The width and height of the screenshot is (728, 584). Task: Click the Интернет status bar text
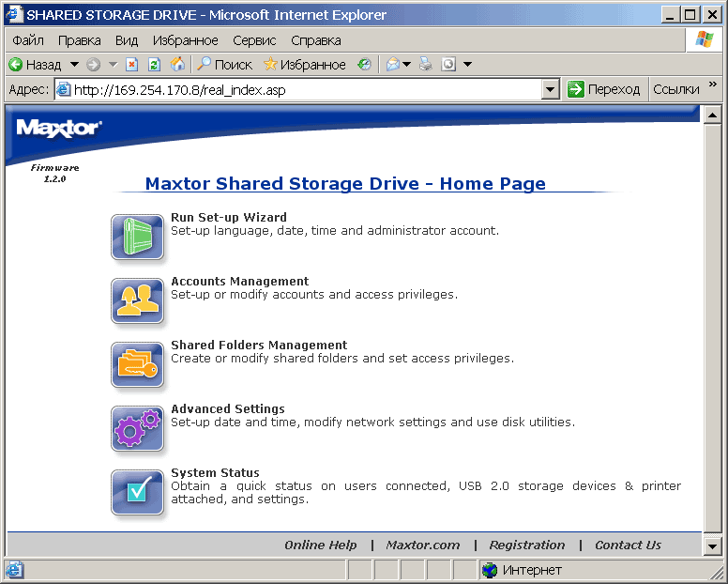[x=532, y=570]
